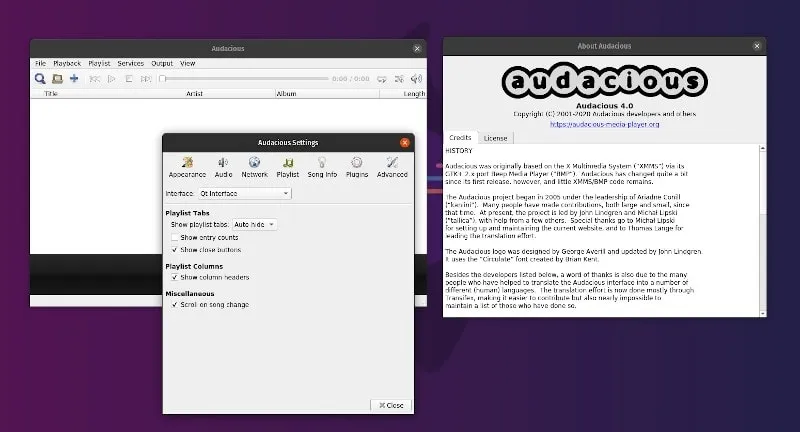The height and width of the screenshot is (432, 800).
Task: Uncheck Show close buttons option
Action: pos(175,250)
